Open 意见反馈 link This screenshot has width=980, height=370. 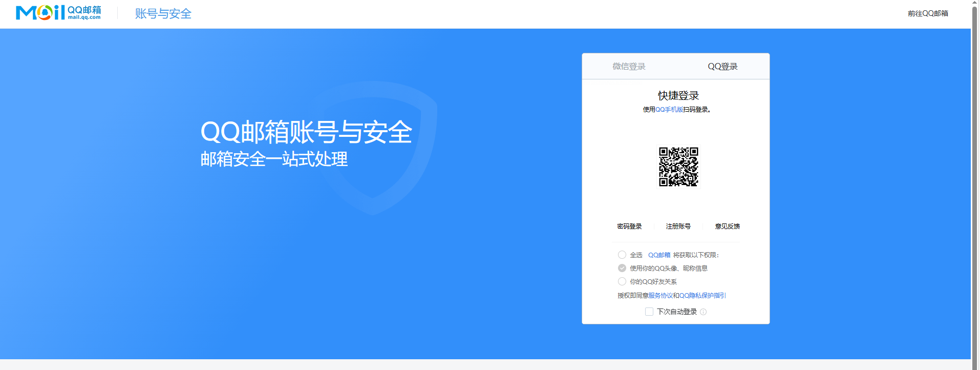tap(728, 227)
